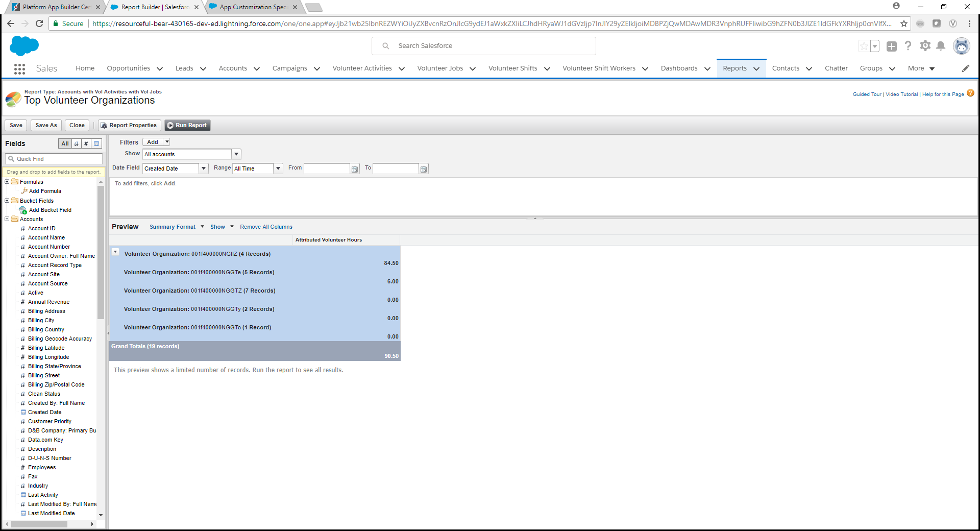Viewport: 980px width, 531px height.
Task: Open the App Launcher grid icon
Action: click(19, 69)
